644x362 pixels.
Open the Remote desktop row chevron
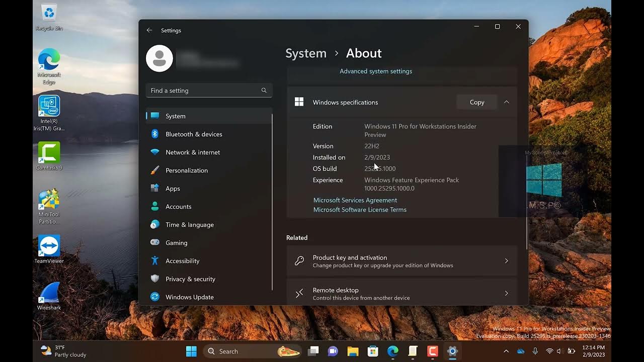click(506, 294)
